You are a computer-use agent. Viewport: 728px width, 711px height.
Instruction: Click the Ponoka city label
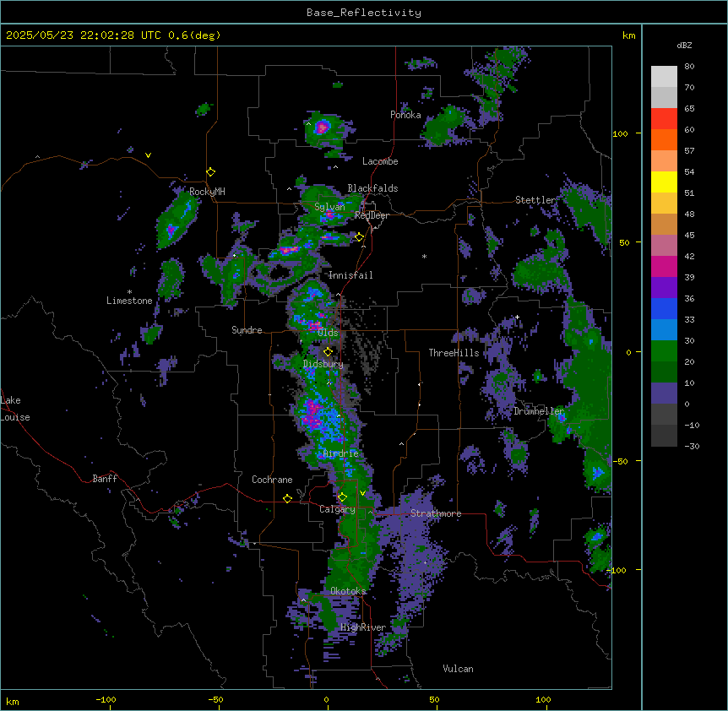click(x=405, y=115)
